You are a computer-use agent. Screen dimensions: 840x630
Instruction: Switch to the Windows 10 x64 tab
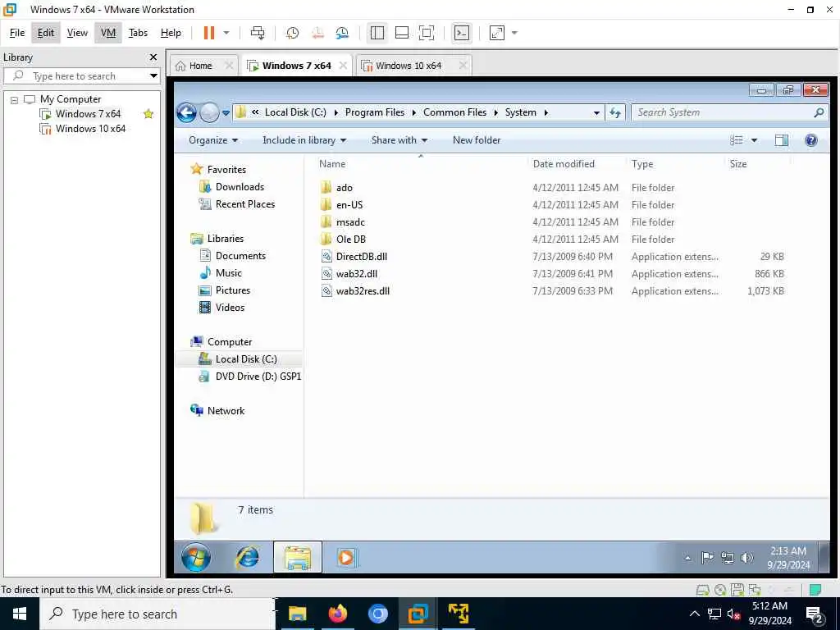pyautogui.click(x=409, y=66)
